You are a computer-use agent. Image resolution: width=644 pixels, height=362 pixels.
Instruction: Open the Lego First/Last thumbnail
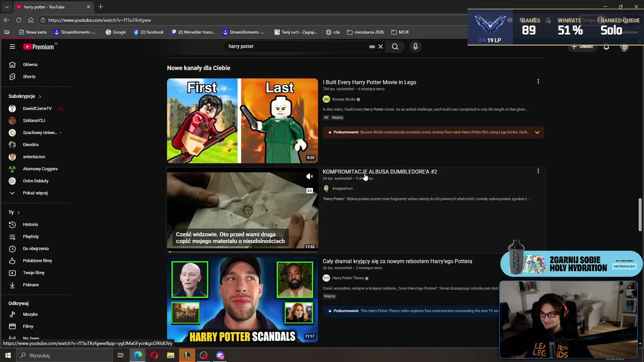[243, 121]
